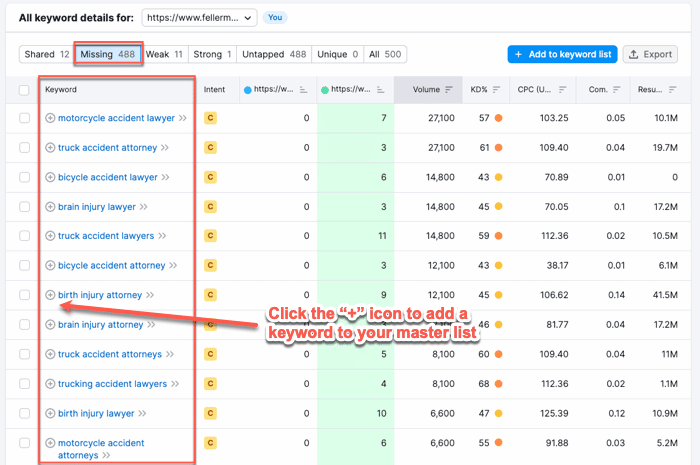This screenshot has height=465, width=700.
Task: Click plus icon beside motorcycle accident lawyer
Action: tap(51, 118)
